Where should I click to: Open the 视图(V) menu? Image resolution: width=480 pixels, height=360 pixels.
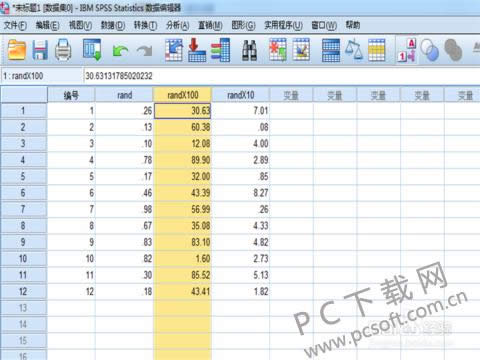click(80, 25)
